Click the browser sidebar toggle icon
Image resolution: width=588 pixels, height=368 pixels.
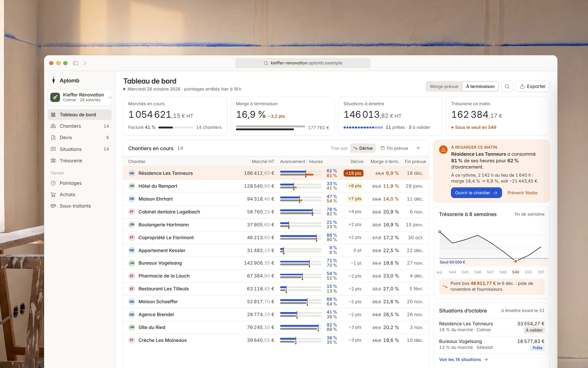(x=76, y=63)
